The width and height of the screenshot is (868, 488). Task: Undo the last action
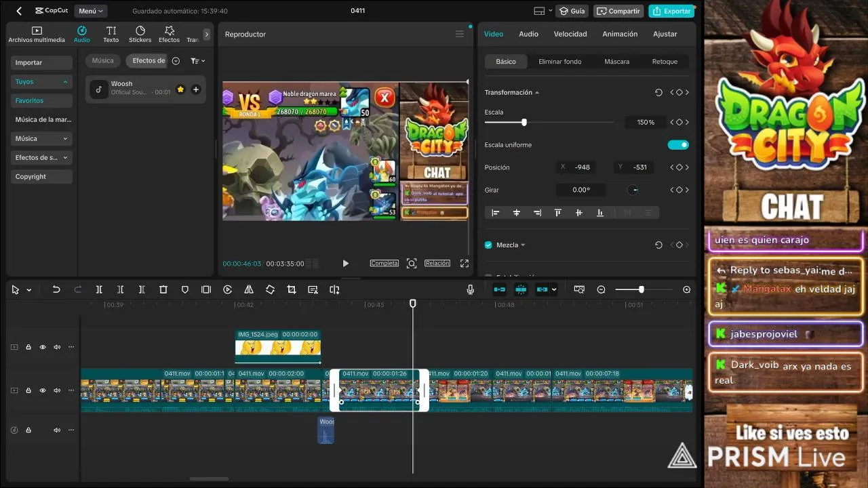pyautogui.click(x=56, y=289)
